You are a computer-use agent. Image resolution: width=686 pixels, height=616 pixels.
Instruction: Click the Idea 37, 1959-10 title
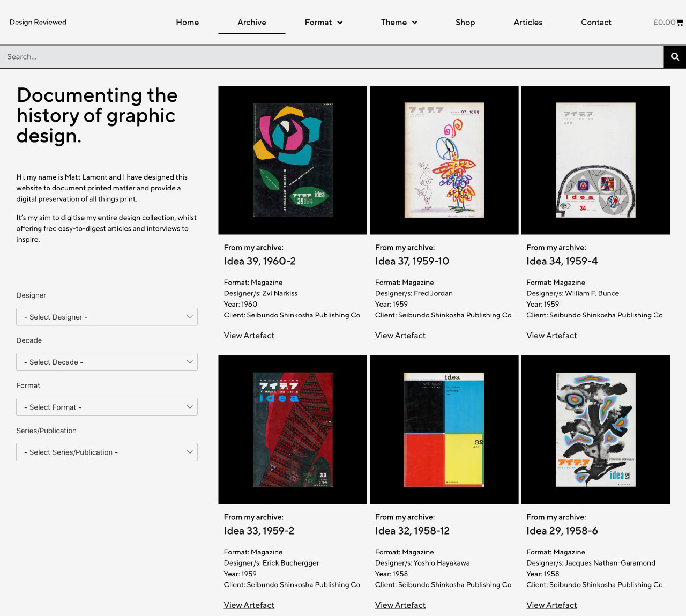412,261
